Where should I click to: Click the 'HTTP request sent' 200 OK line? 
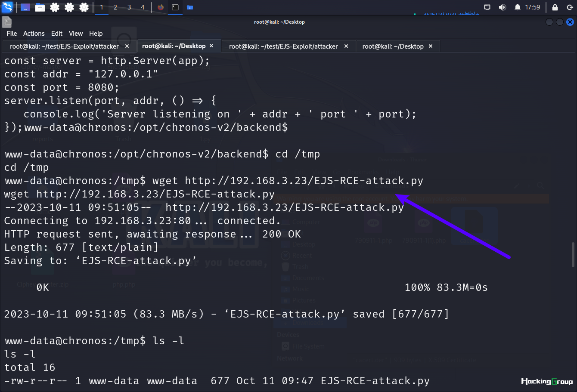click(x=152, y=234)
